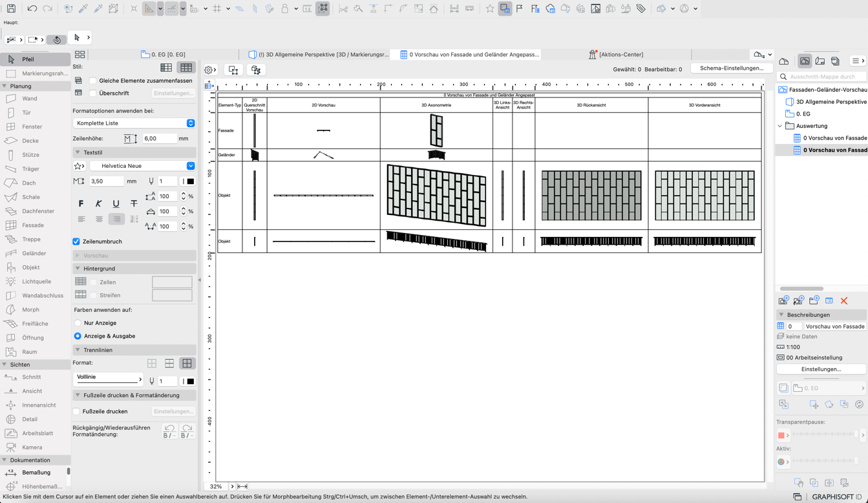Select the Dach tool
This screenshot has height=503, width=868.
[x=35, y=183]
